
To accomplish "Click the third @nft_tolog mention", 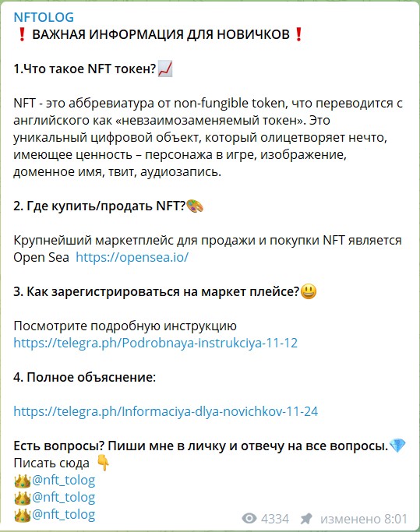I will [63, 514].
